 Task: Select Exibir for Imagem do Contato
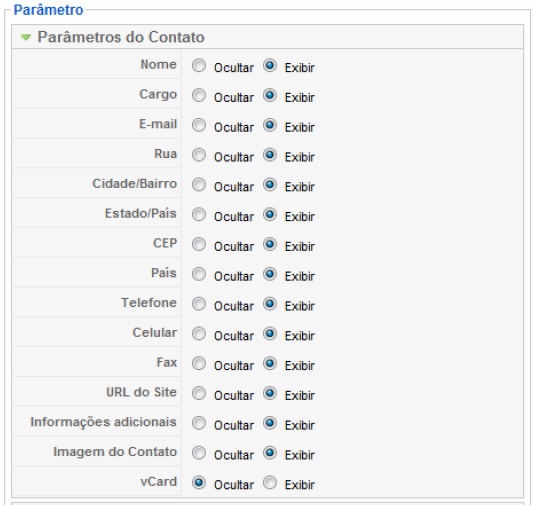pos(270,453)
